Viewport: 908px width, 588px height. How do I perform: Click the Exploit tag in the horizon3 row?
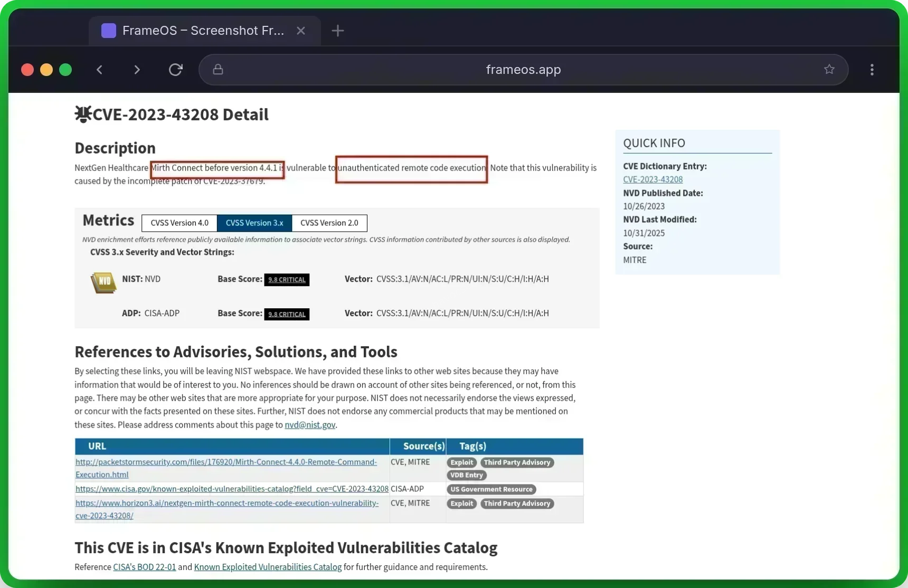click(462, 504)
